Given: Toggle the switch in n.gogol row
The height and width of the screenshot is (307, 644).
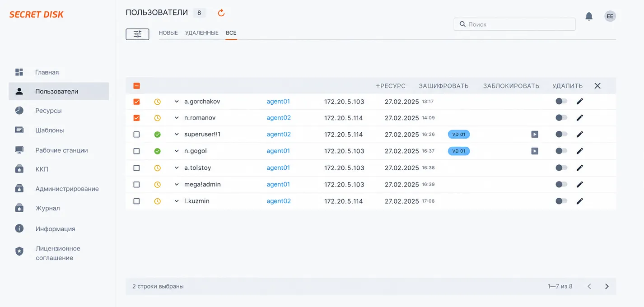Looking at the screenshot, I should [561, 151].
